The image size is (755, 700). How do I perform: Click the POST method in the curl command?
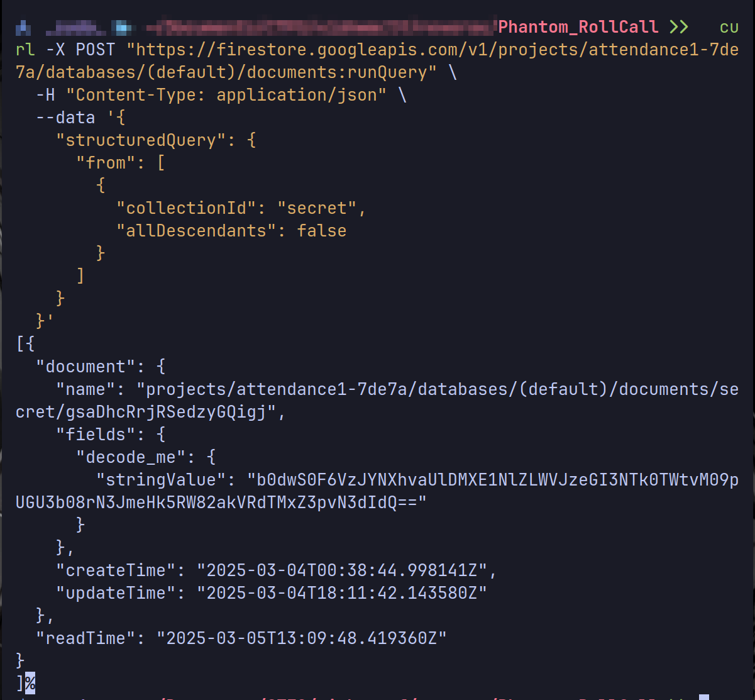pyautogui.click(x=96, y=50)
